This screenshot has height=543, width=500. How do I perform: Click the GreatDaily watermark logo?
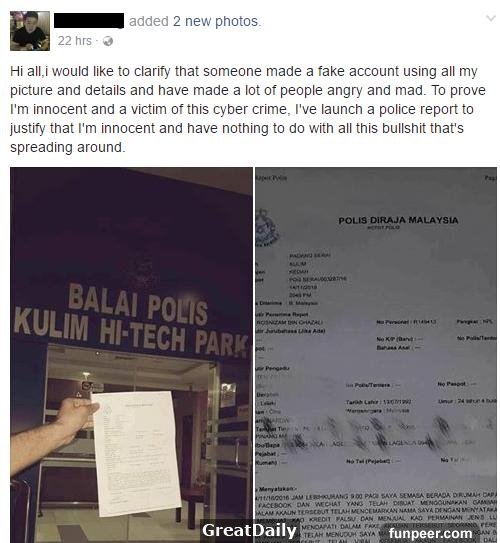(249, 531)
